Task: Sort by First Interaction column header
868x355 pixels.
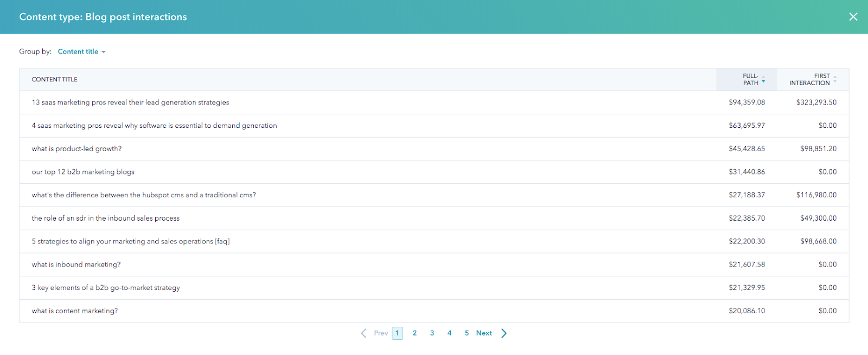Action: pyautogui.click(x=811, y=80)
